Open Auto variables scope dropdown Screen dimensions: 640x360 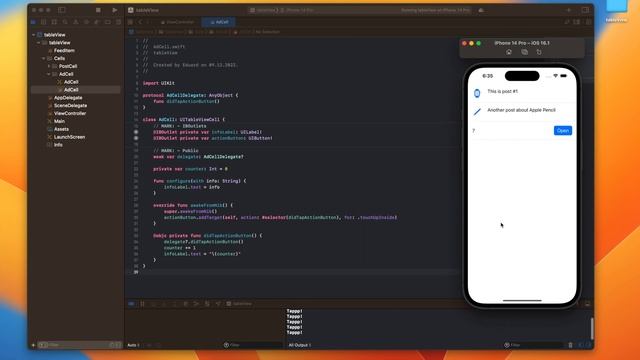tap(133, 345)
